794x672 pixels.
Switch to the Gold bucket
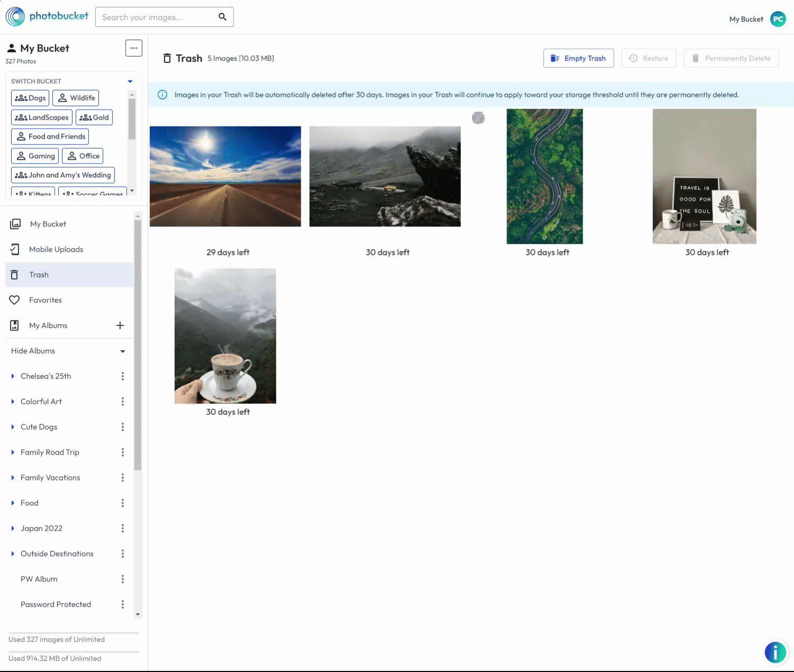click(x=94, y=117)
